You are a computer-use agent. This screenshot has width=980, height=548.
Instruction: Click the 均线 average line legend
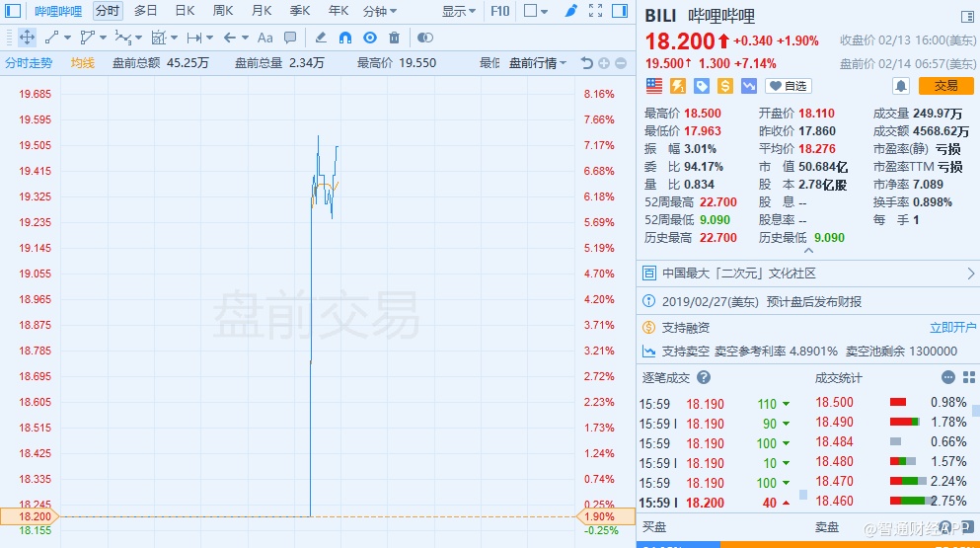click(82, 62)
